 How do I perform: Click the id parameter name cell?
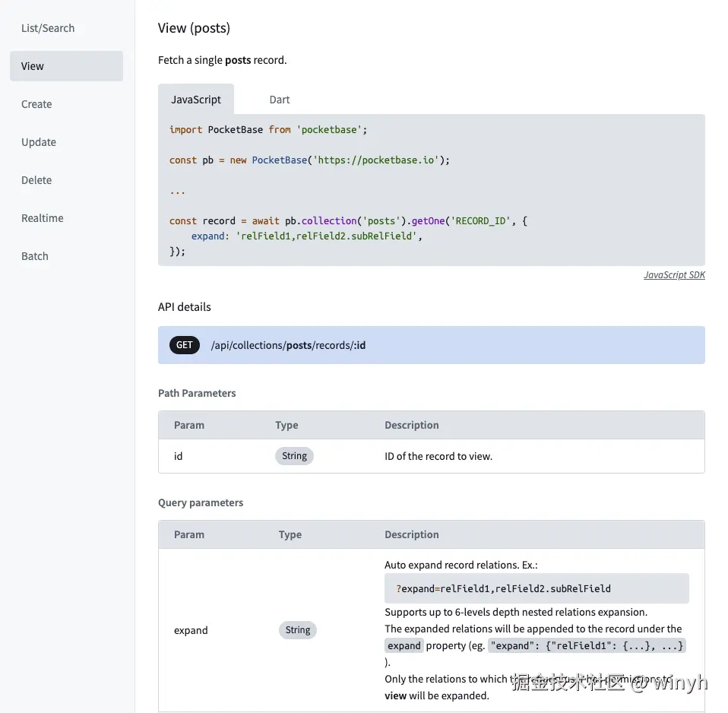(179, 456)
